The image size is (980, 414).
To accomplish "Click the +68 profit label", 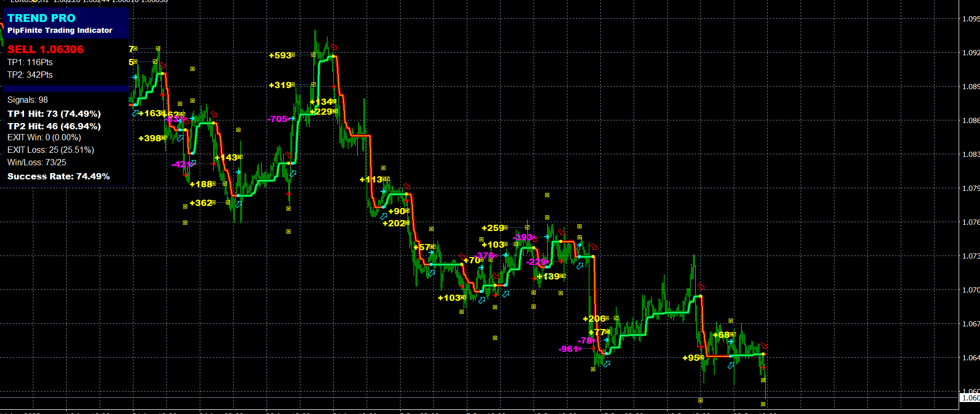I will coord(721,335).
